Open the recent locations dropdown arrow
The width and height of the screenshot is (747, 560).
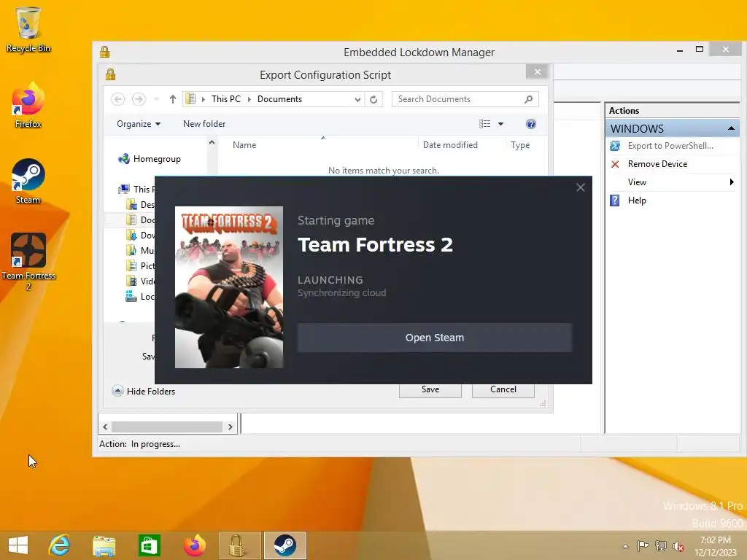156,99
